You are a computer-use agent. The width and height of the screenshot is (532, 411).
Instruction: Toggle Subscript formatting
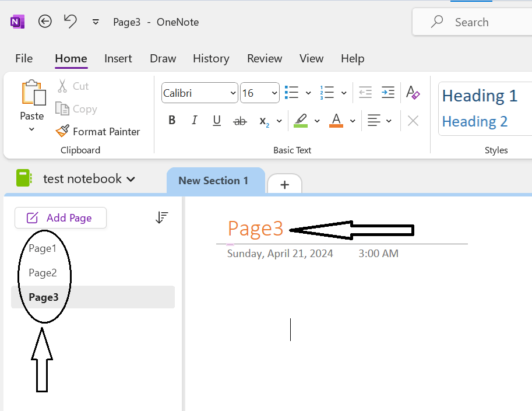coord(264,121)
